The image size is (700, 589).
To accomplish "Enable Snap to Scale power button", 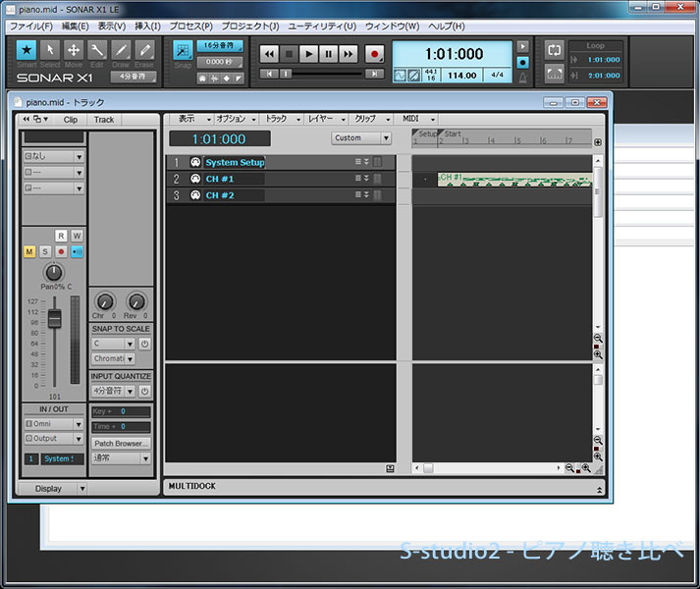I will (x=144, y=344).
